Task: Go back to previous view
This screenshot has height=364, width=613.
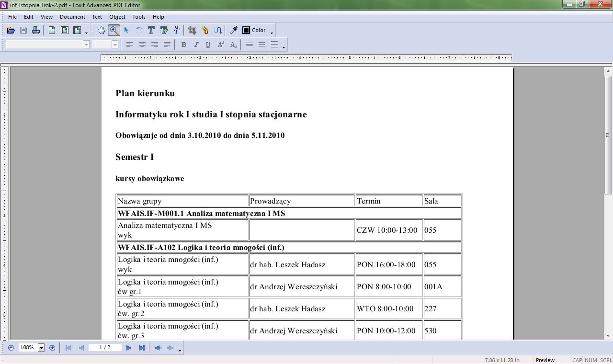Action: click(158, 348)
